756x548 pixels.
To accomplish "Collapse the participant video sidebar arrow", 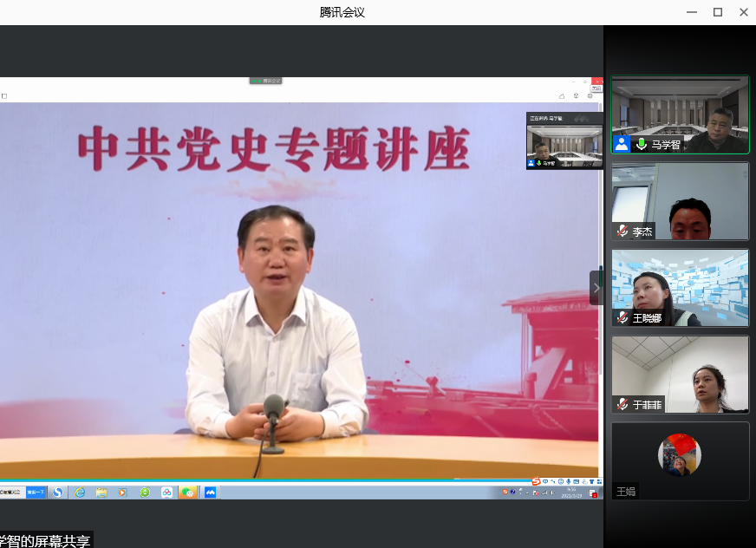I will (596, 288).
